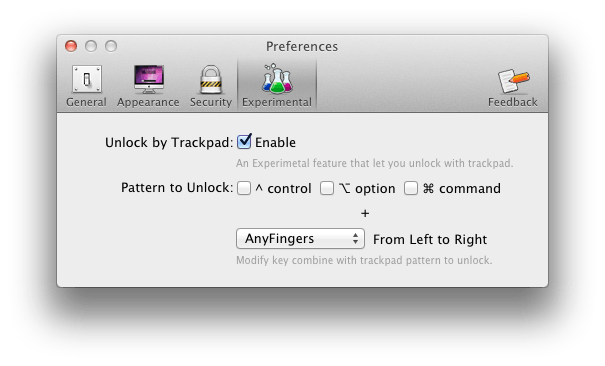Select the Appearance iMac monitor icon
605x366 pixels.
coord(149,79)
